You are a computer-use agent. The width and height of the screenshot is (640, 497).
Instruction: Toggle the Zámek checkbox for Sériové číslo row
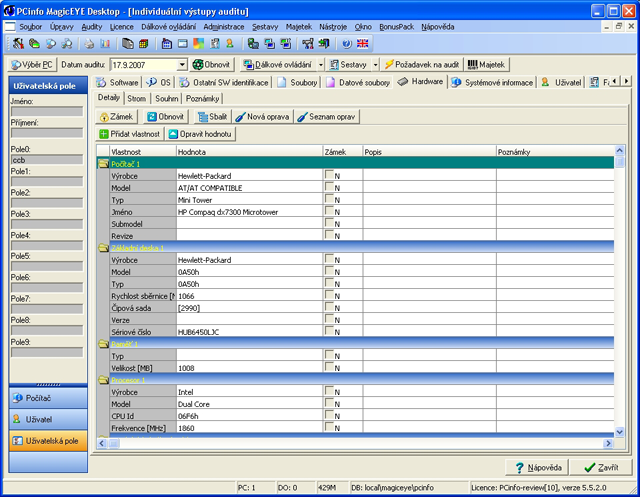(x=329, y=331)
